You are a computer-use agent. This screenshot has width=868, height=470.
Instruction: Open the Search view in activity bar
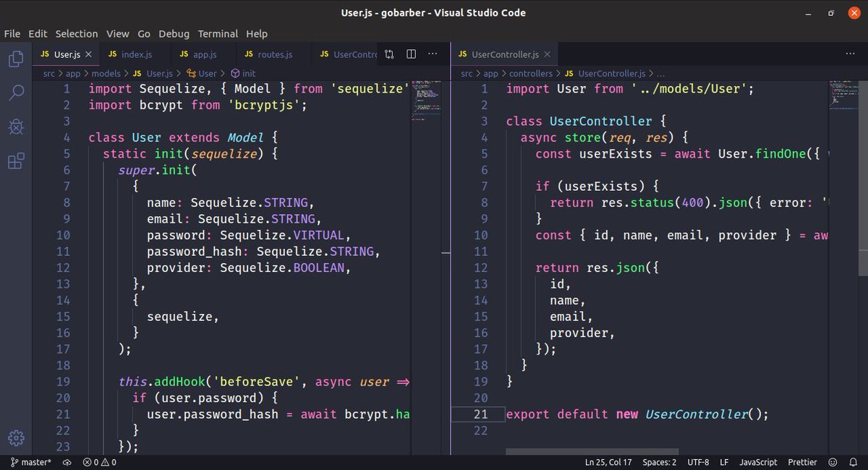click(x=16, y=93)
